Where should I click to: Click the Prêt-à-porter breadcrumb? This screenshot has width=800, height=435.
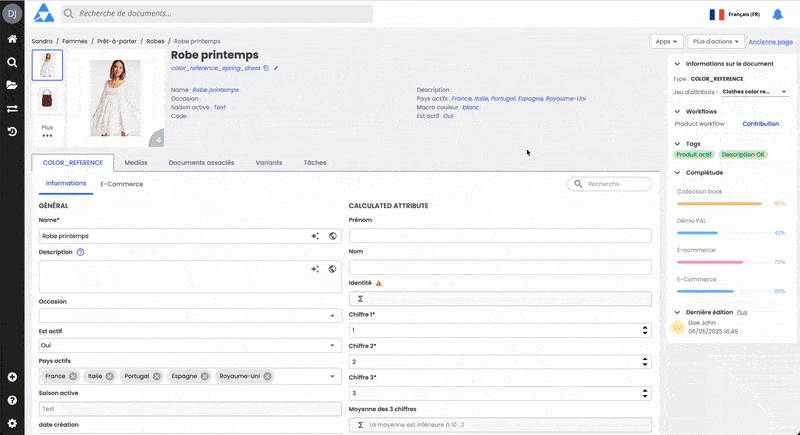point(117,41)
